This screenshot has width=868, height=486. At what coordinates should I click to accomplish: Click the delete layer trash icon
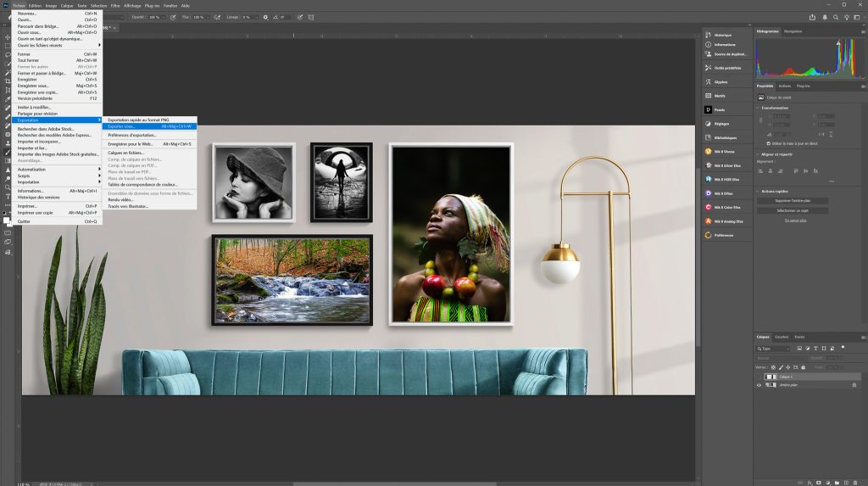coord(855,483)
